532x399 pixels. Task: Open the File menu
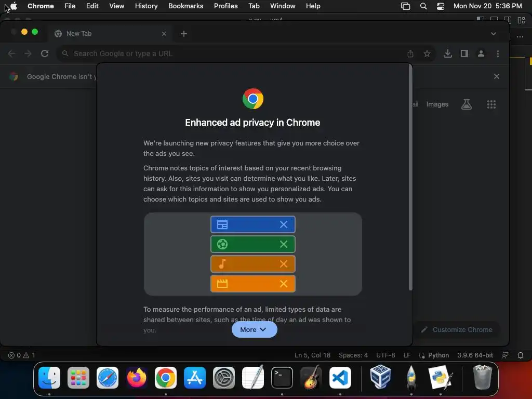[70, 6]
